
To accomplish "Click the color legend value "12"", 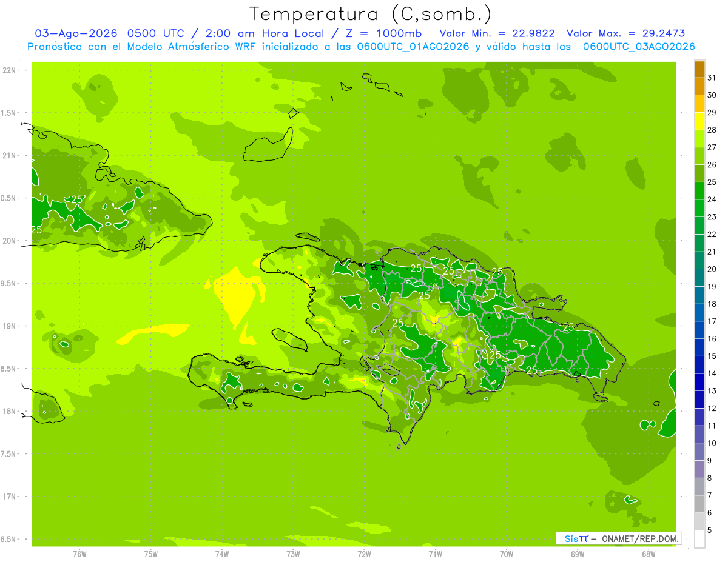I will tap(712, 409).
